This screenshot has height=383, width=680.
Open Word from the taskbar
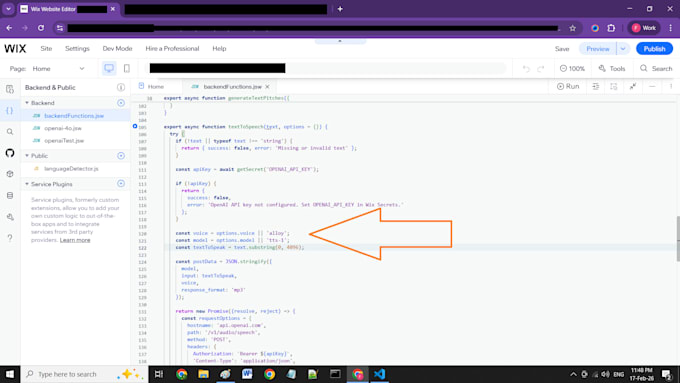coord(247,374)
